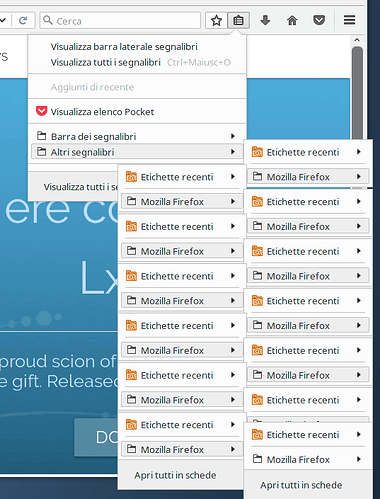Bookmark this page with the star icon
Viewport: 380px width, 499px height.
[x=216, y=21]
